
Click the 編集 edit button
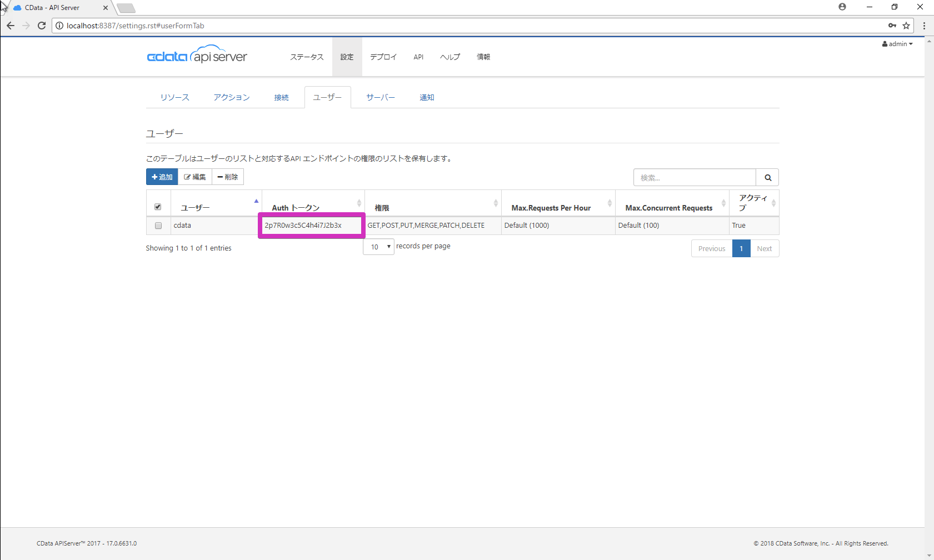[x=195, y=177]
